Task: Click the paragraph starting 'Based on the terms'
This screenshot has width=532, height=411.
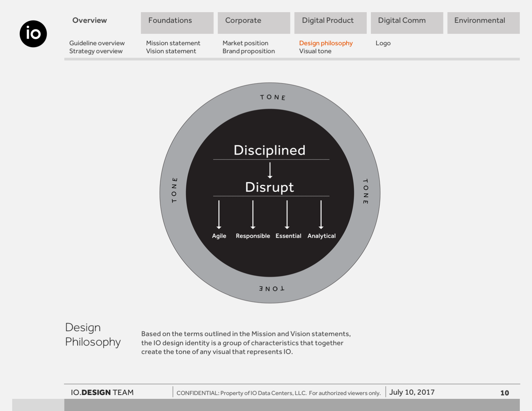Action: click(x=246, y=343)
